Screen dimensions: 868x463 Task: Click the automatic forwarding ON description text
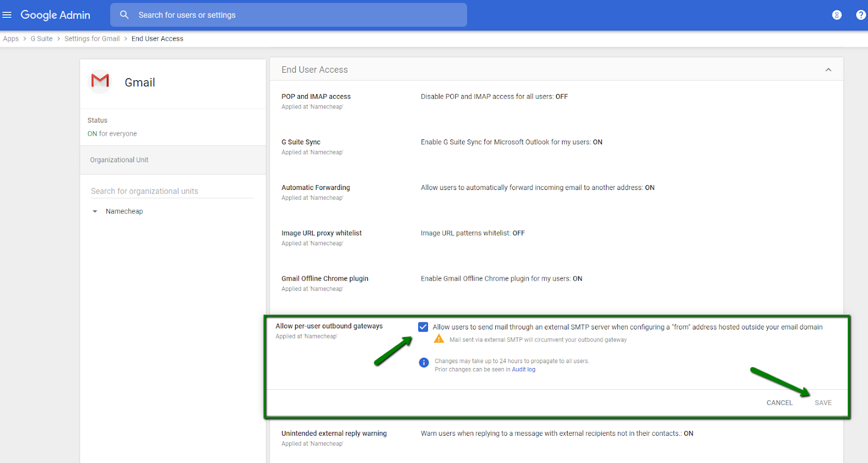point(538,188)
